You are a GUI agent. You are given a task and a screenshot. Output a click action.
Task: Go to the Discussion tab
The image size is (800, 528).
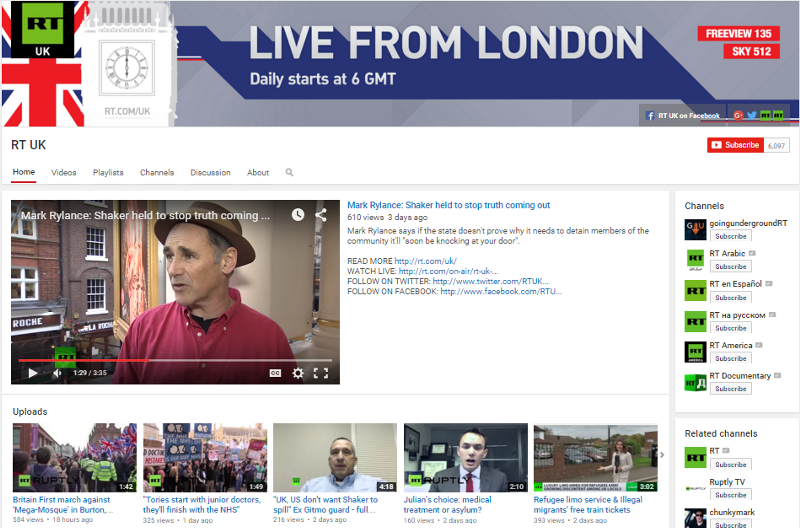point(210,172)
